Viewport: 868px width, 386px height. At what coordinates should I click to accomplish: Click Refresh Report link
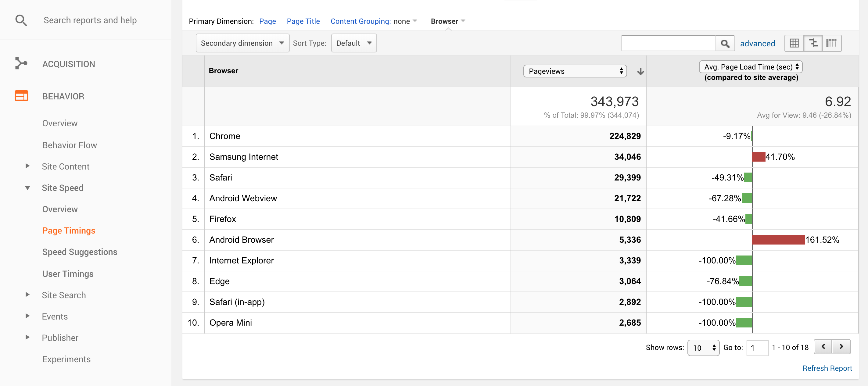827,368
